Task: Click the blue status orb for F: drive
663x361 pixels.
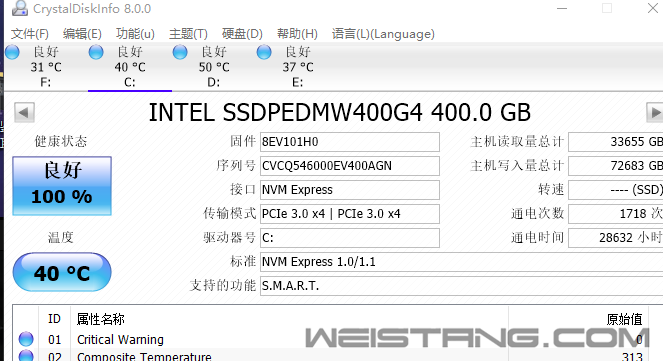Action: (12, 52)
